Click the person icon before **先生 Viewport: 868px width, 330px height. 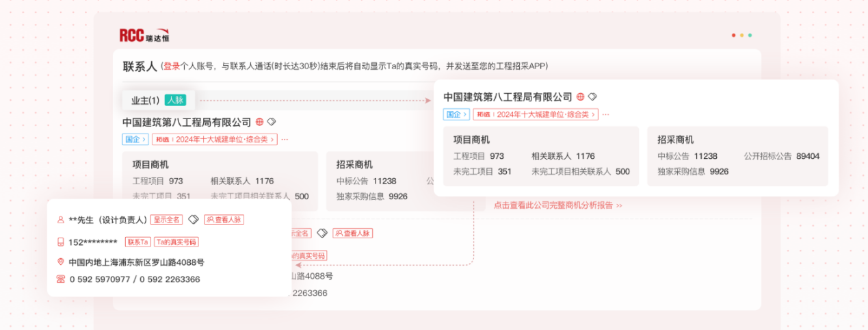(x=61, y=220)
